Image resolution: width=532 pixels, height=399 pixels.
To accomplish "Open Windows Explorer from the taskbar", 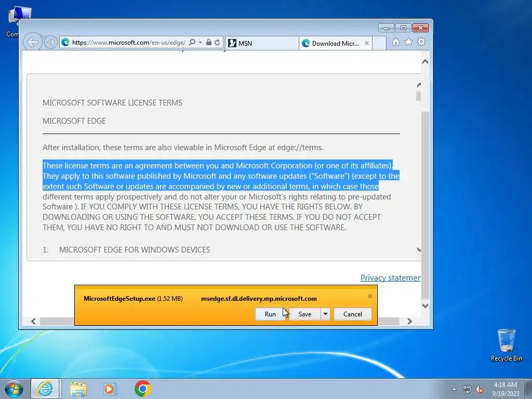I will click(78, 389).
